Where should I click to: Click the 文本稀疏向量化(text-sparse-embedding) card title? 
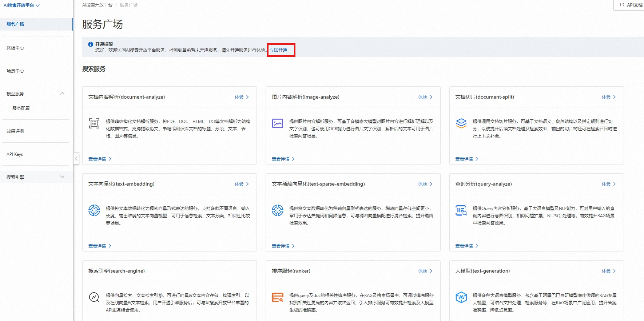318,184
